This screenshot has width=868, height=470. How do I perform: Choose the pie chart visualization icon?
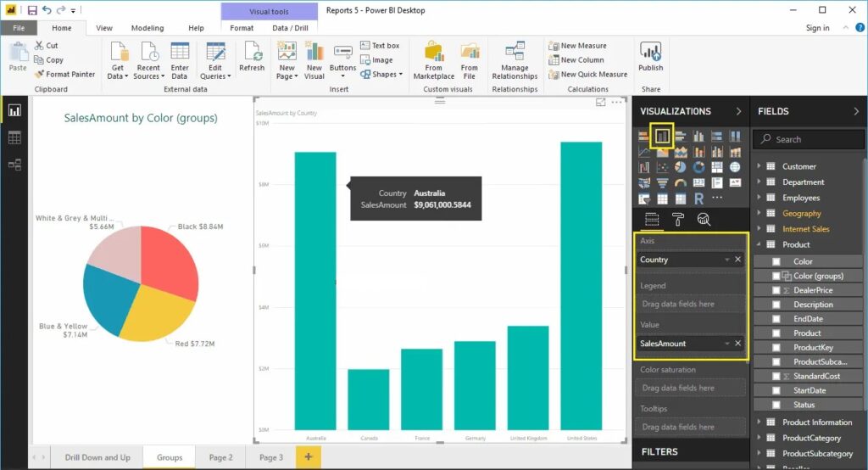pos(681,167)
